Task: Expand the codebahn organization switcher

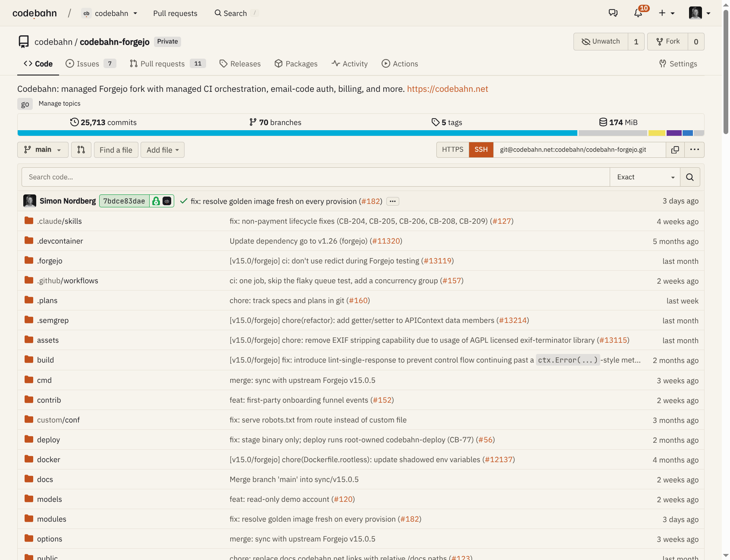Action: [x=110, y=13]
